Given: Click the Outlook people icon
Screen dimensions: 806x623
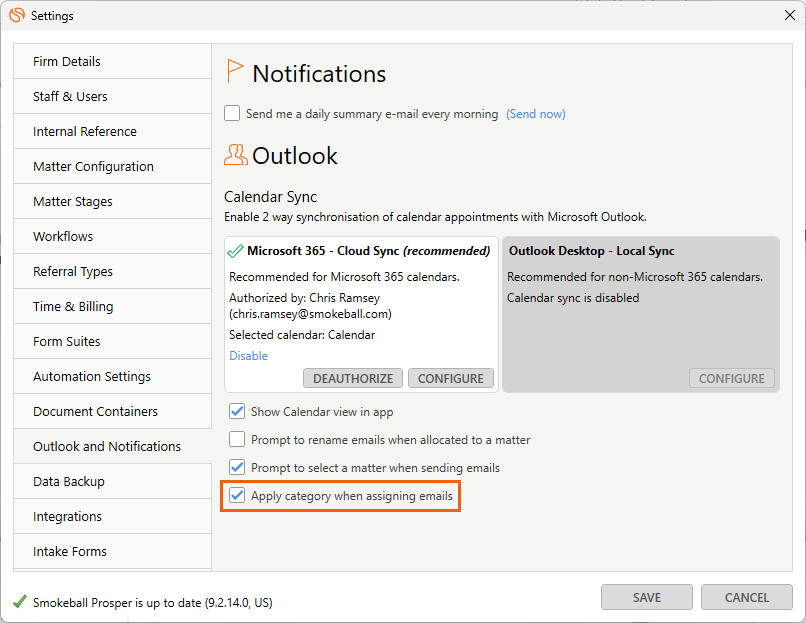Looking at the screenshot, I should coord(235,155).
